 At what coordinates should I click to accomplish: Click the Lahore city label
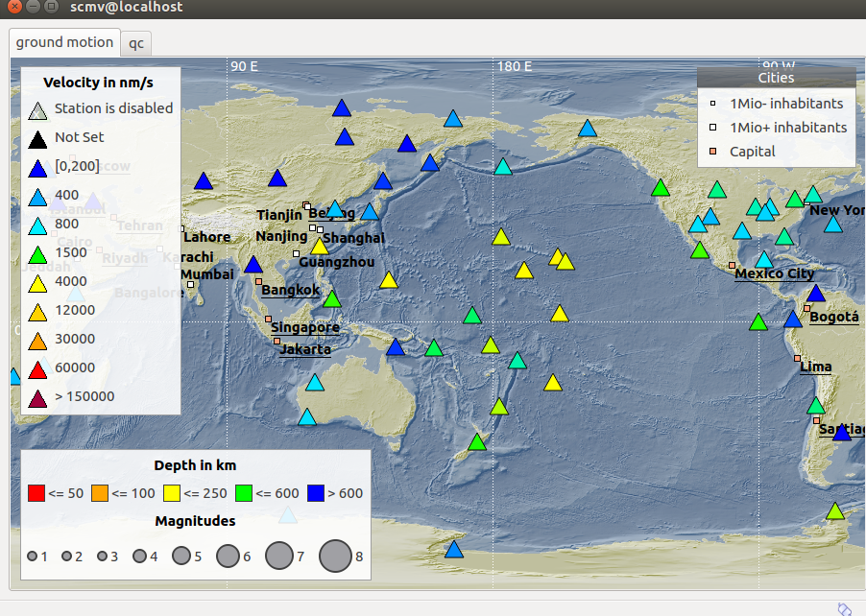point(207,237)
